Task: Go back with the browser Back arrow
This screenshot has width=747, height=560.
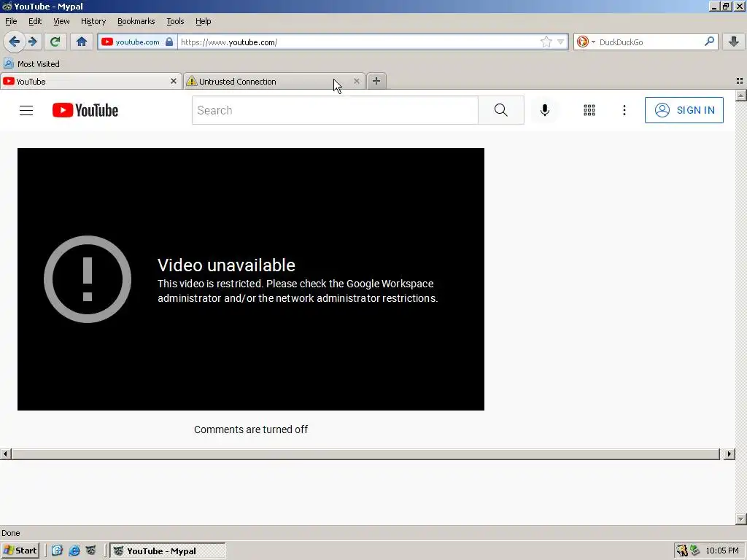Action: click(x=15, y=42)
